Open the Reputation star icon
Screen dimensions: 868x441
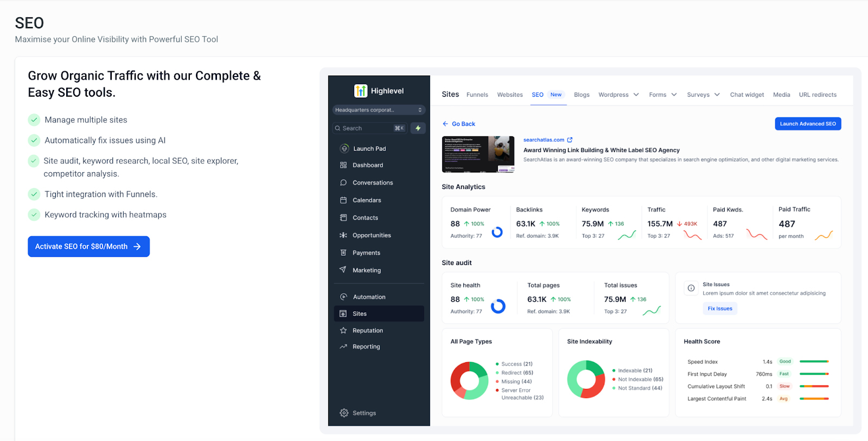pyautogui.click(x=343, y=330)
